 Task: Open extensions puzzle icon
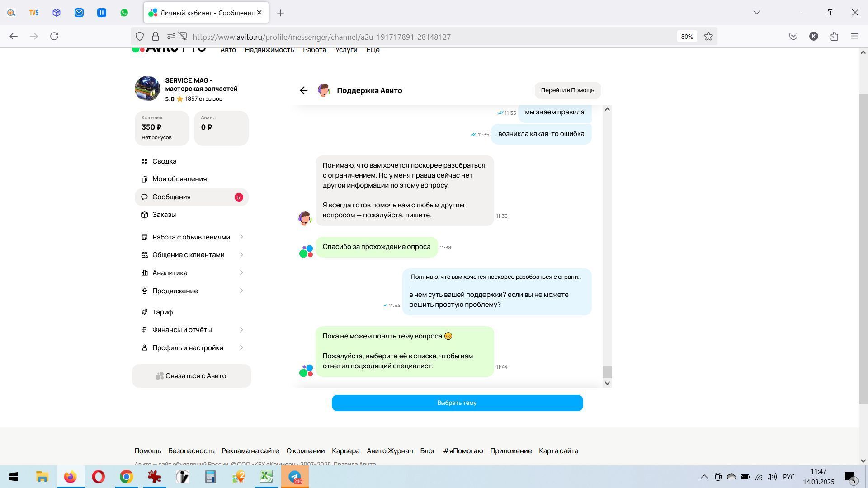[x=834, y=37]
